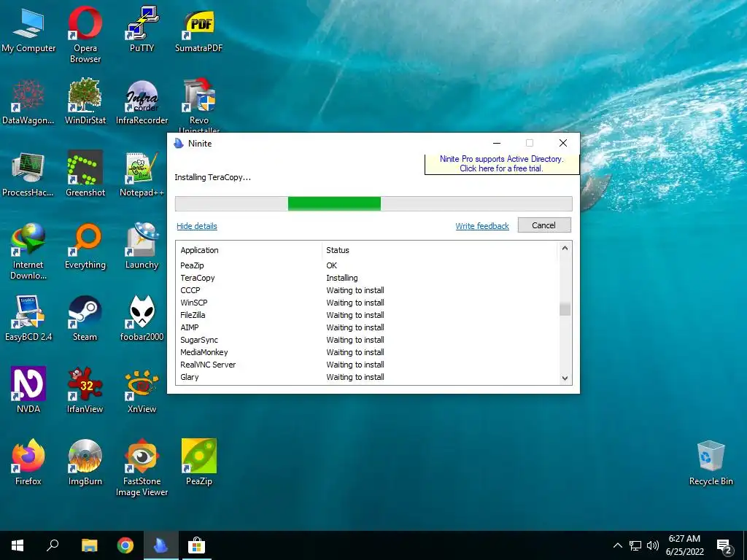Click the WinDirStat tree icon

85,96
